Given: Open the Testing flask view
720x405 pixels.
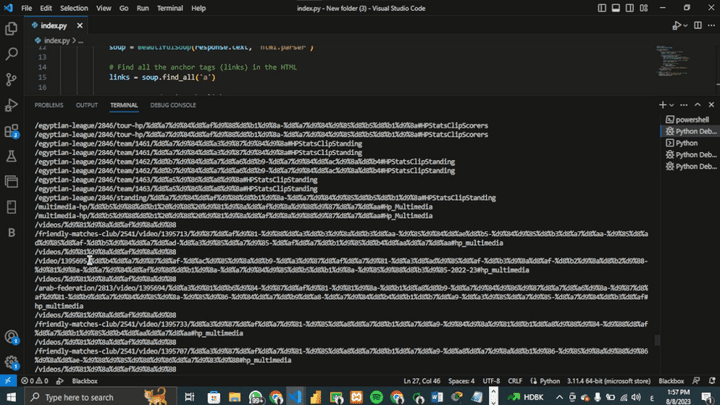Looking at the screenshot, I should (11, 156).
